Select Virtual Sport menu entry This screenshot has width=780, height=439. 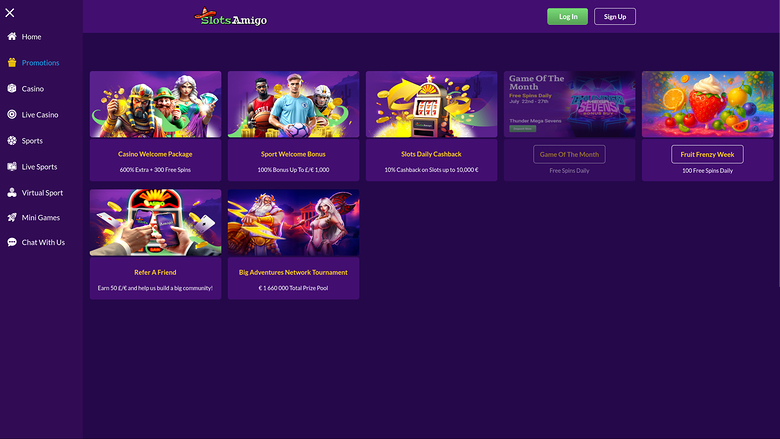click(x=41, y=192)
